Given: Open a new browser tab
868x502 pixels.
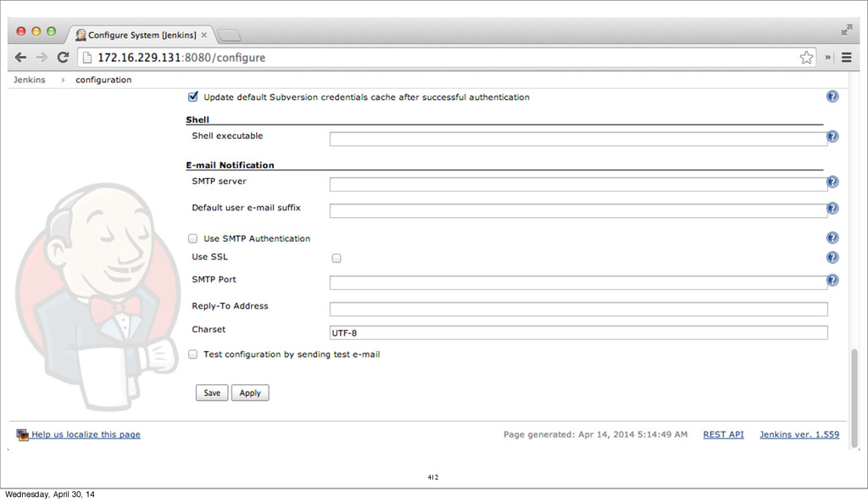Looking at the screenshot, I should click(229, 36).
